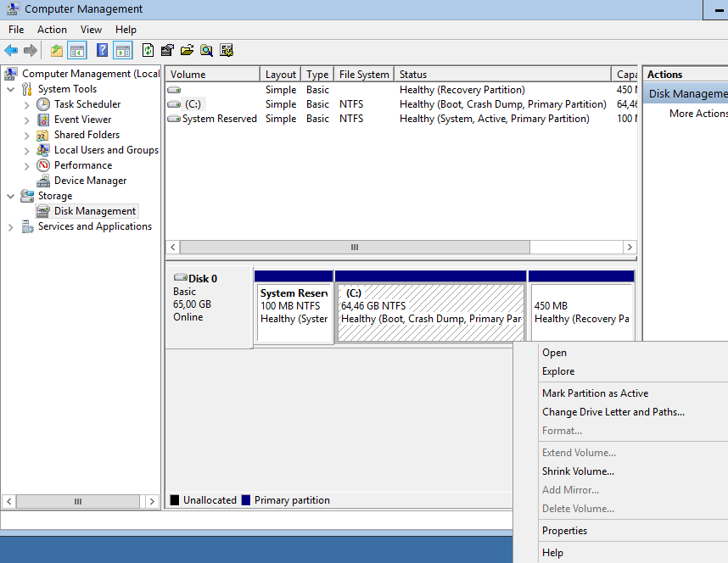Choose Shrink Volume from context menu
Screen dimensions: 728x563
[x=578, y=471]
